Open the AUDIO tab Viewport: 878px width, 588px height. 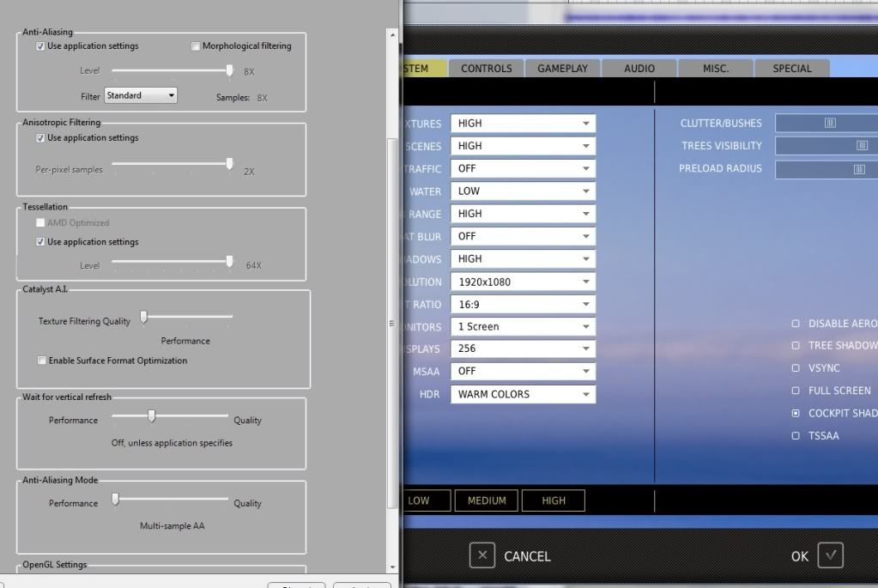(639, 69)
